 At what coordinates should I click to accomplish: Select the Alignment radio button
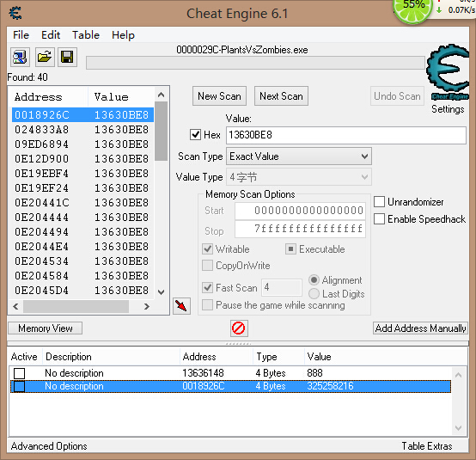pyautogui.click(x=314, y=279)
